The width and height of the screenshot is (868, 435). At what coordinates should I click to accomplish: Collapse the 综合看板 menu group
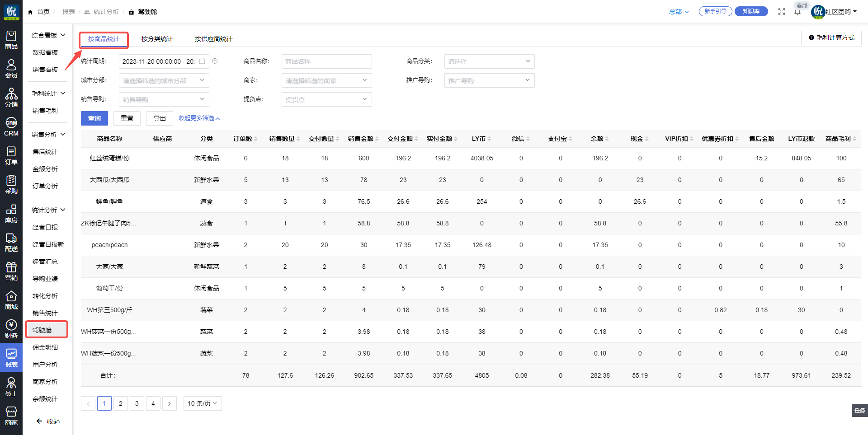click(48, 35)
